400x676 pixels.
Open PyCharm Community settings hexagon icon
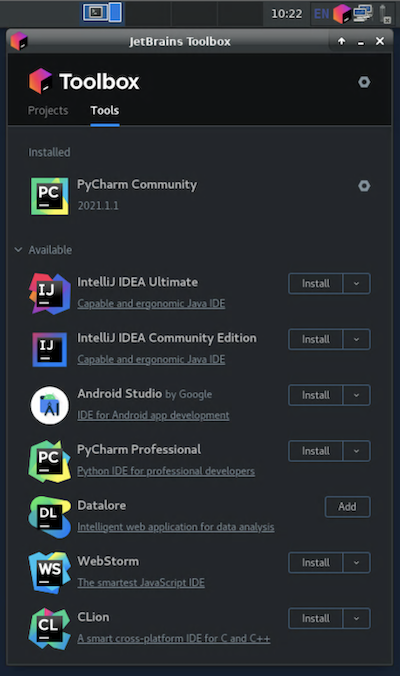[364, 186]
